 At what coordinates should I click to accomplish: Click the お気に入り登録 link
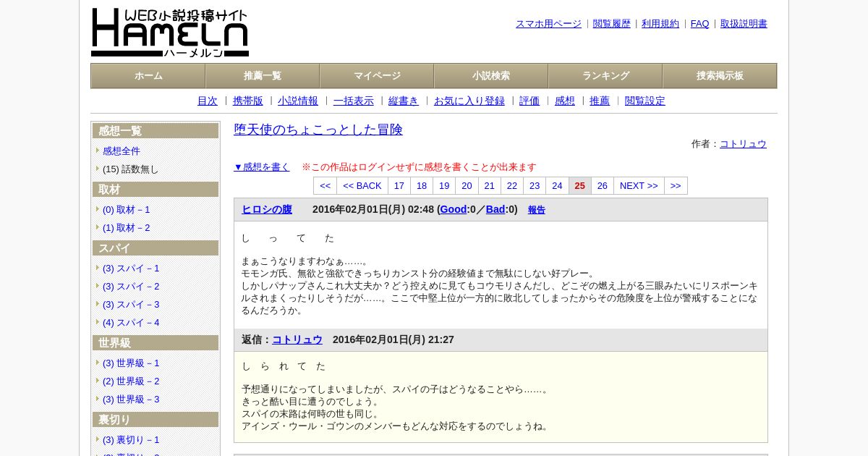click(469, 101)
